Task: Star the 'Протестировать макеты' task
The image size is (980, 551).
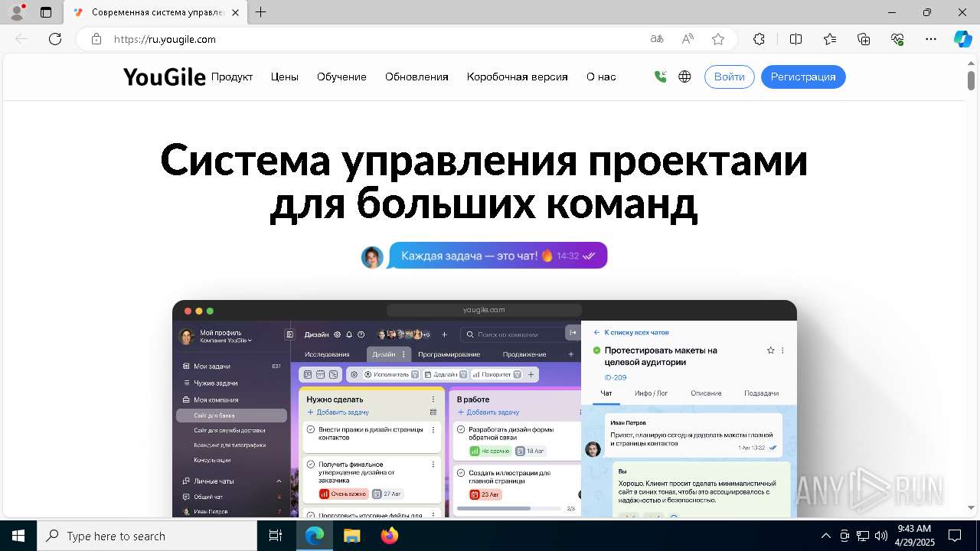Action: pos(771,350)
